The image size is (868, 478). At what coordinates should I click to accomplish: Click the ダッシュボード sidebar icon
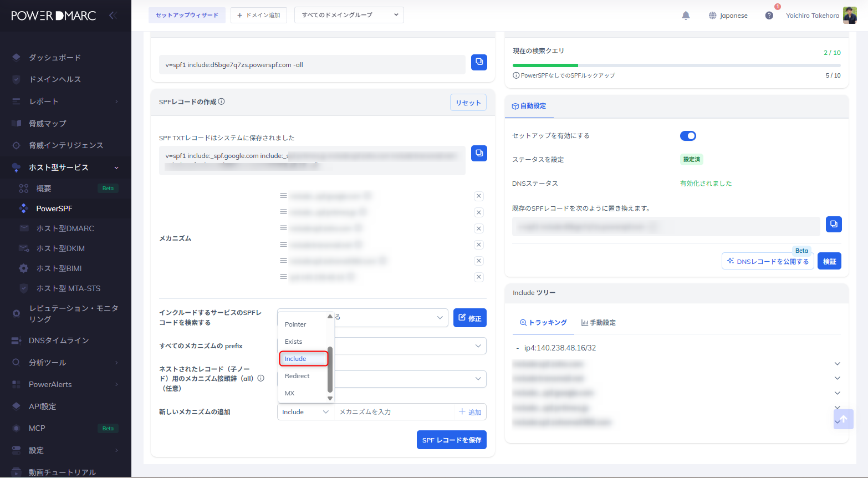(x=16, y=57)
